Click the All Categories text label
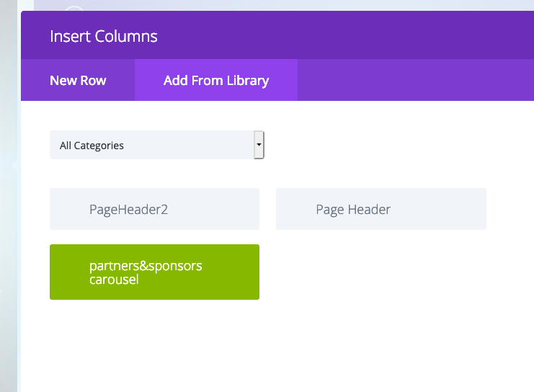Screen dimensions: 534x392 pyautogui.click(x=92, y=146)
